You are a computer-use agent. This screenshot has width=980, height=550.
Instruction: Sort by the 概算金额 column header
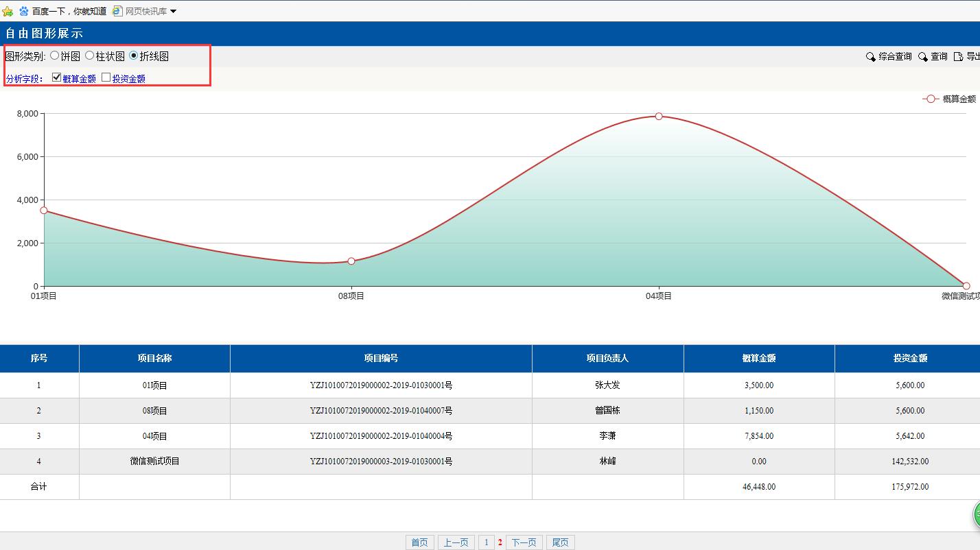(758, 358)
